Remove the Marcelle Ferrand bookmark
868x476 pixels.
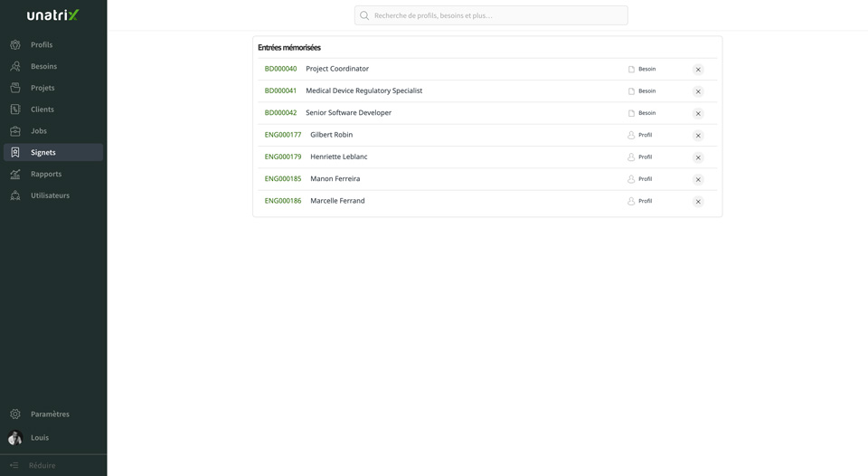(698, 202)
